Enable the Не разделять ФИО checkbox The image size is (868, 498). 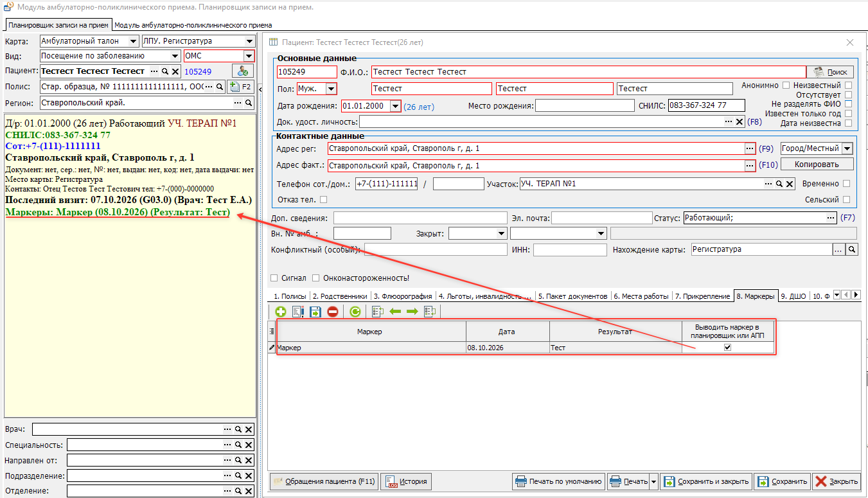(849, 104)
